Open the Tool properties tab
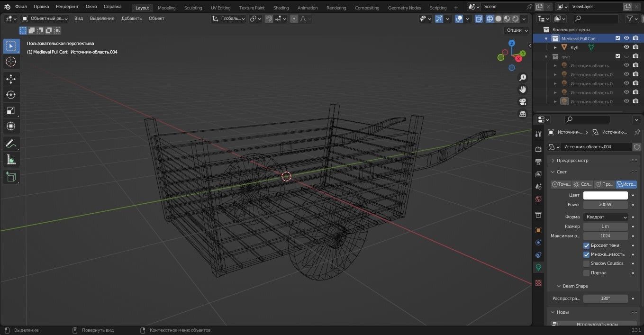 click(538, 134)
